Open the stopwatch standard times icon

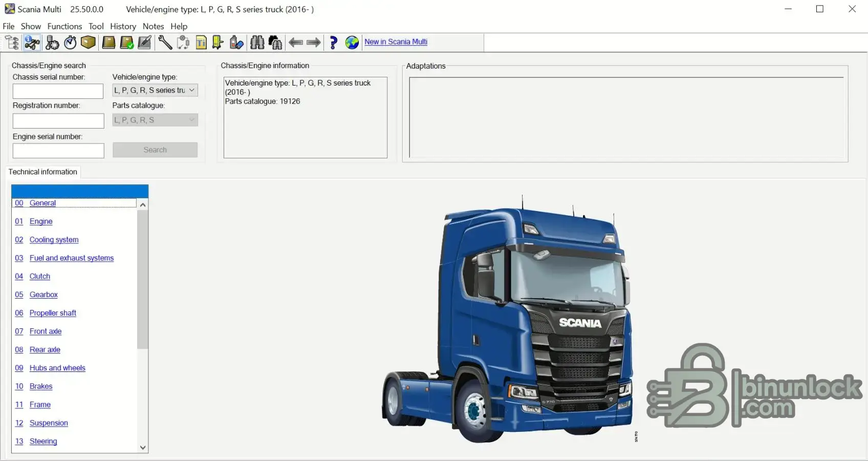tap(70, 43)
